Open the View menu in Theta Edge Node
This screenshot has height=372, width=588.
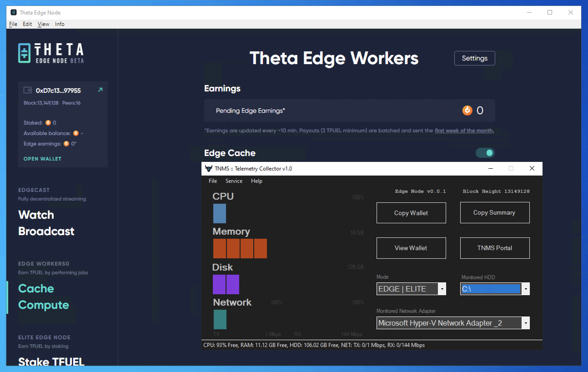click(x=43, y=24)
